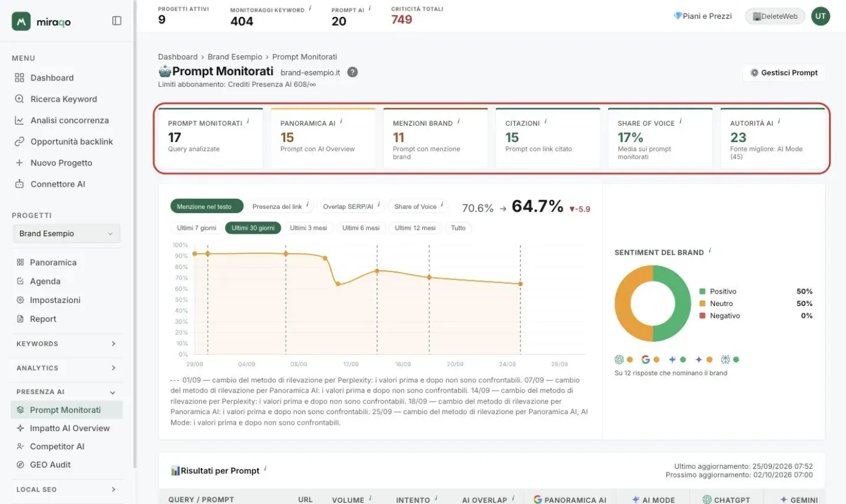Click the green Positivo legend swatch
The height and width of the screenshot is (504, 846).
point(702,291)
